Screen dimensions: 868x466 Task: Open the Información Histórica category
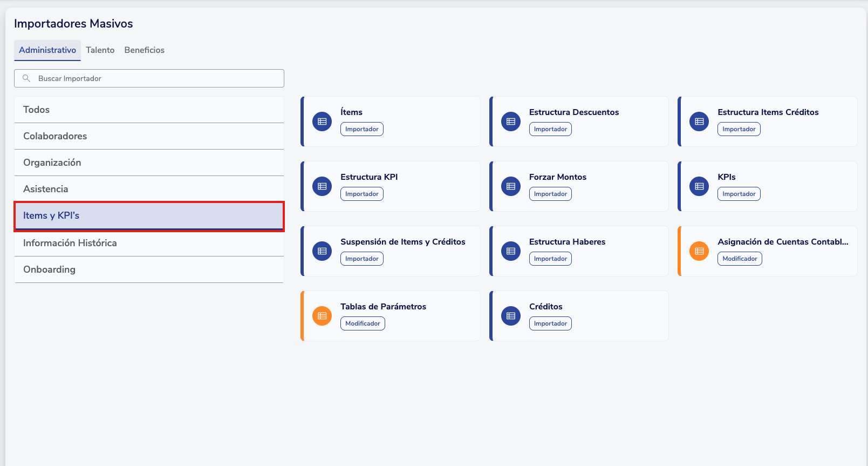[149, 243]
